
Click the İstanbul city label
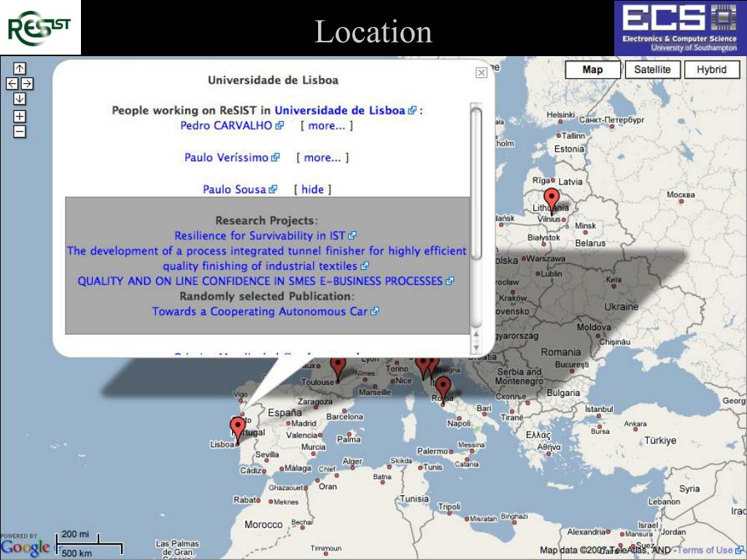point(599,409)
